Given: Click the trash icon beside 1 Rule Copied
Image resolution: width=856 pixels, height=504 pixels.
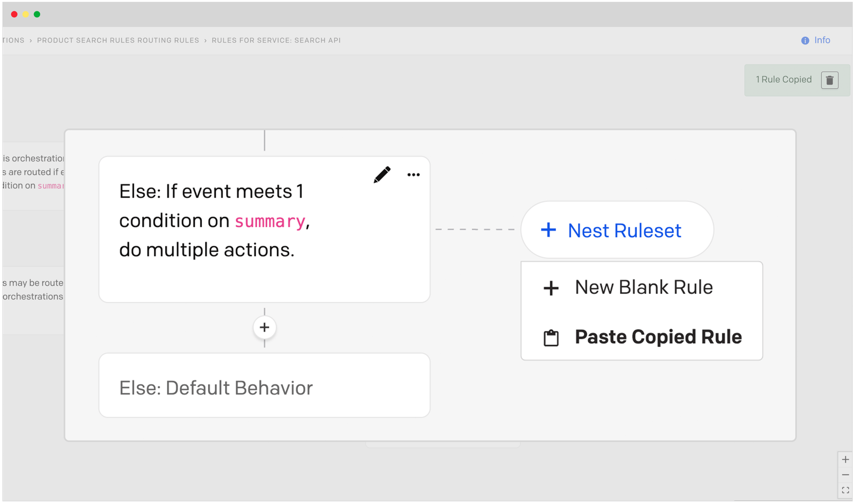Looking at the screenshot, I should click(x=829, y=80).
